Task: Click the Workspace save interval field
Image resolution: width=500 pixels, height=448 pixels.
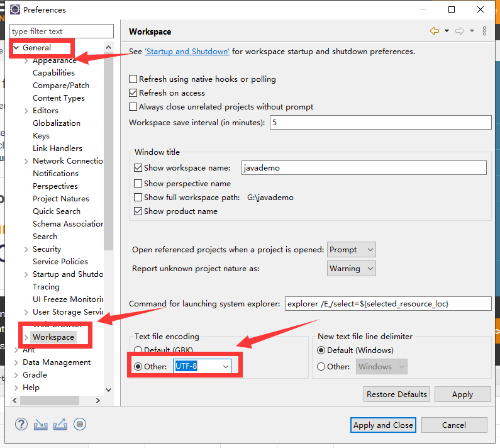Action: pos(381,123)
